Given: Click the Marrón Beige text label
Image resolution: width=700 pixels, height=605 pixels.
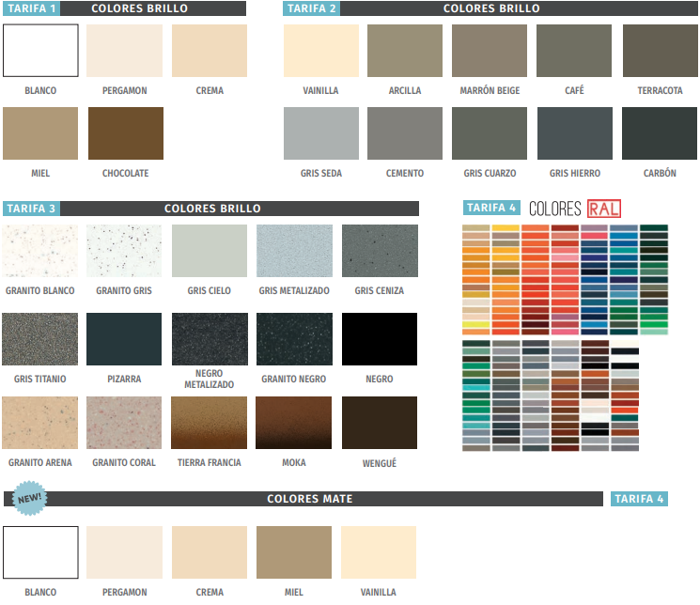Looking at the screenshot, I should (x=490, y=91).
